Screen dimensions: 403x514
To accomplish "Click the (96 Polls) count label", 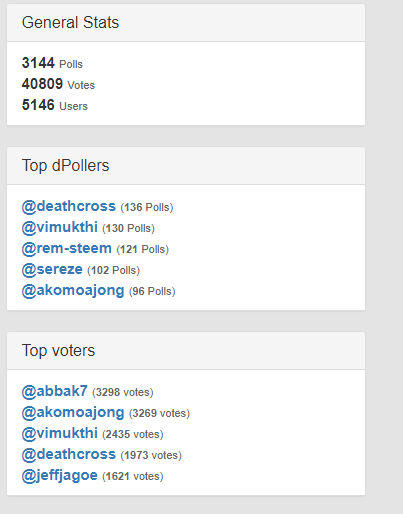I will click(152, 291).
